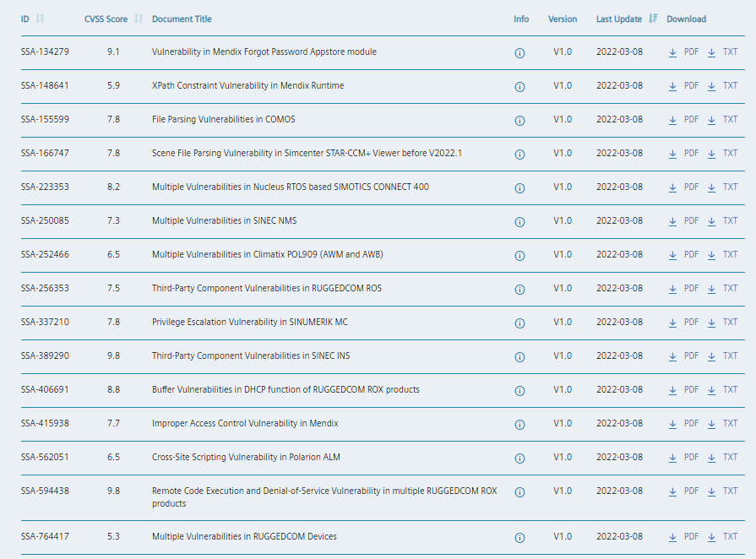Select title File Parsing Vulnerabilities in COMOS
This screenshot has height=559, width=756.
224,119
